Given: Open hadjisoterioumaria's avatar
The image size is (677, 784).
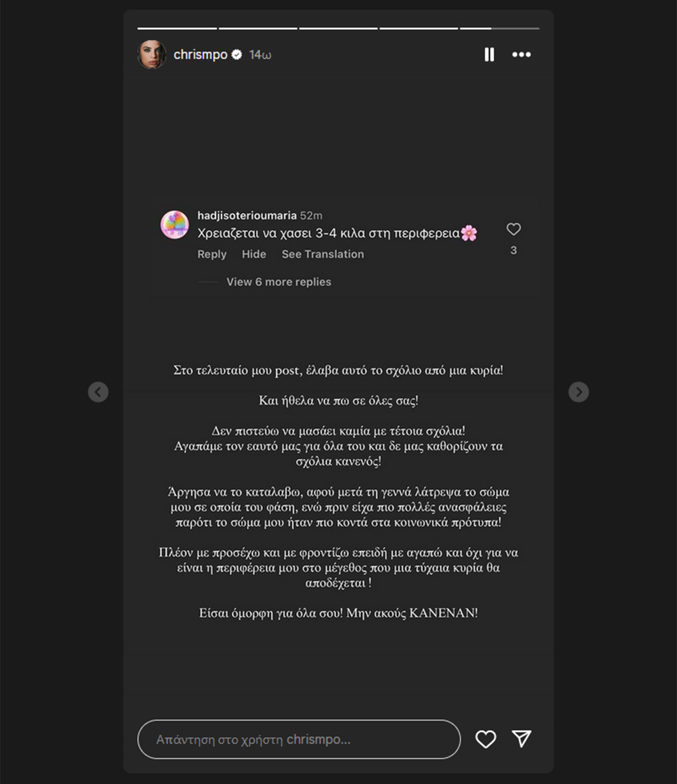Looking at the screenshot, I should (x=175, y=224).
